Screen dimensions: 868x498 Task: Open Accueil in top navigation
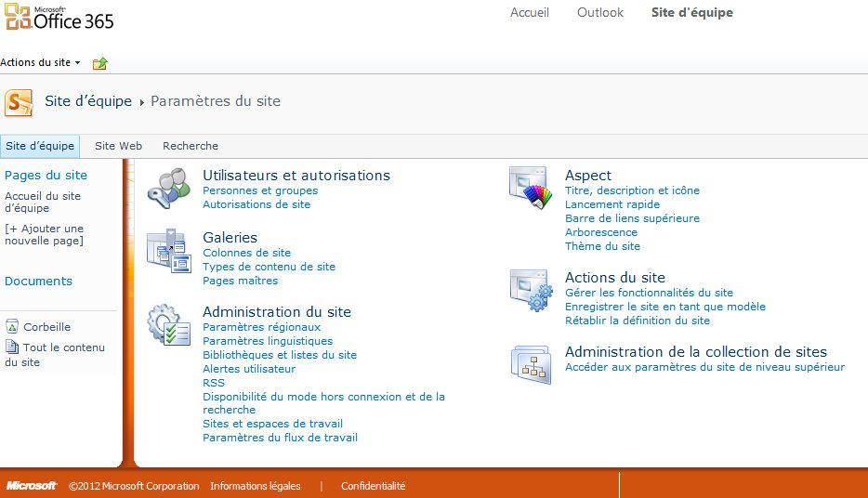[530, 12]
